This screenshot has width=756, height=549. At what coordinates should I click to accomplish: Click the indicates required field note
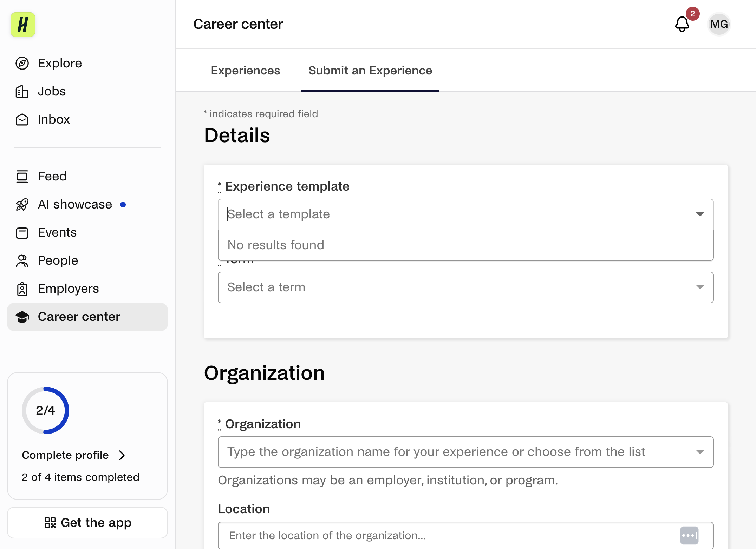(261, 114)
